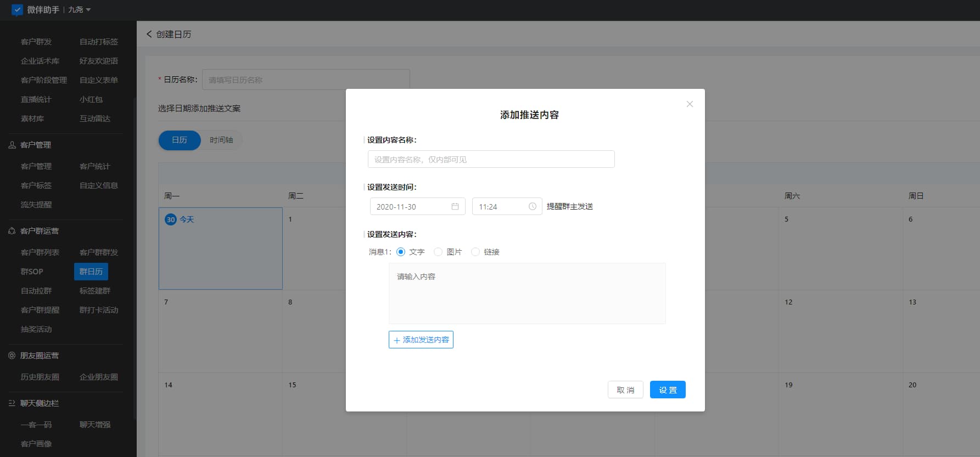Select the 链接 message type radio
Image resolution: width=980 pixels, height=457 pixels.
[x=475, y=252]
